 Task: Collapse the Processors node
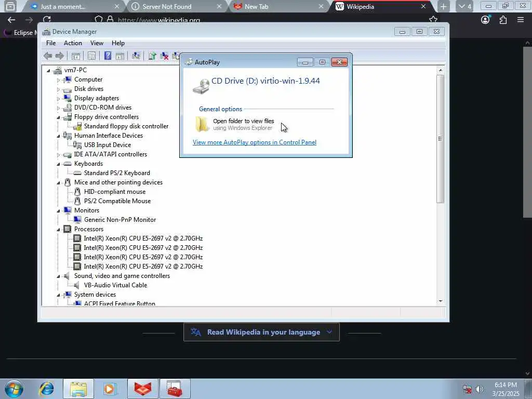58,230
